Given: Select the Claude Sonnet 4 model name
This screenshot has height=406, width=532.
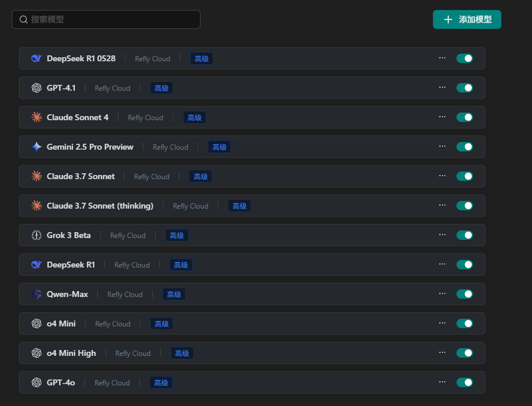Looking at the screenshot, I should (x=77, y=118).
